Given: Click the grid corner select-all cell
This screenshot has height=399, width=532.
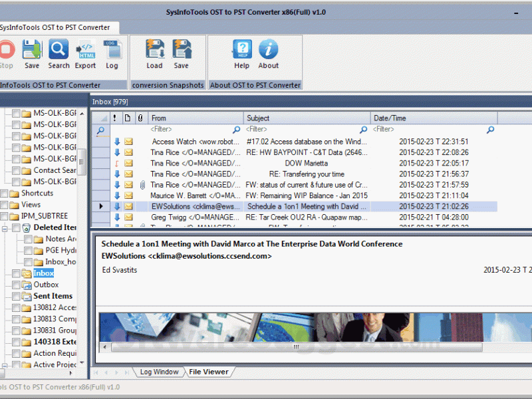Looking at the screenshot, I should (x=100, y=118).
